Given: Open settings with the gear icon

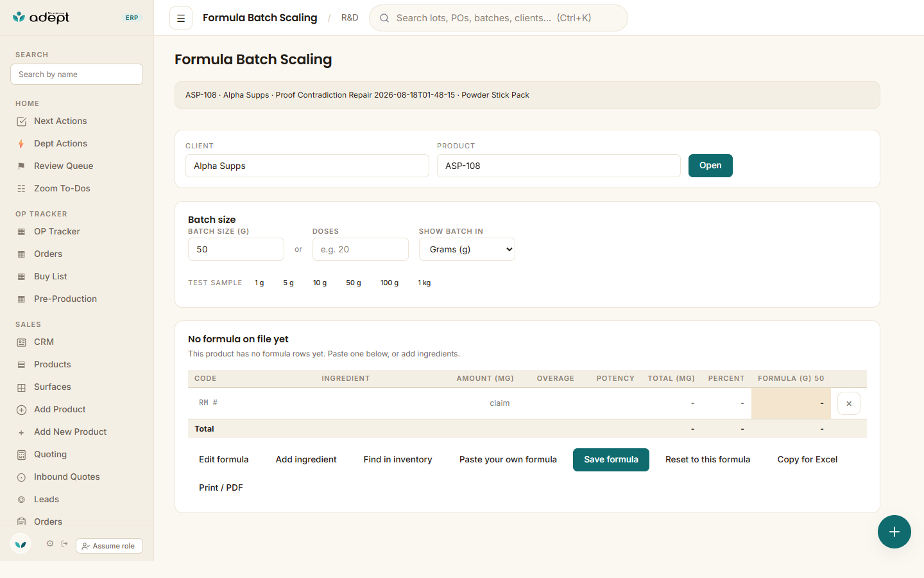Looking at the screenshot, I should 50,544.
